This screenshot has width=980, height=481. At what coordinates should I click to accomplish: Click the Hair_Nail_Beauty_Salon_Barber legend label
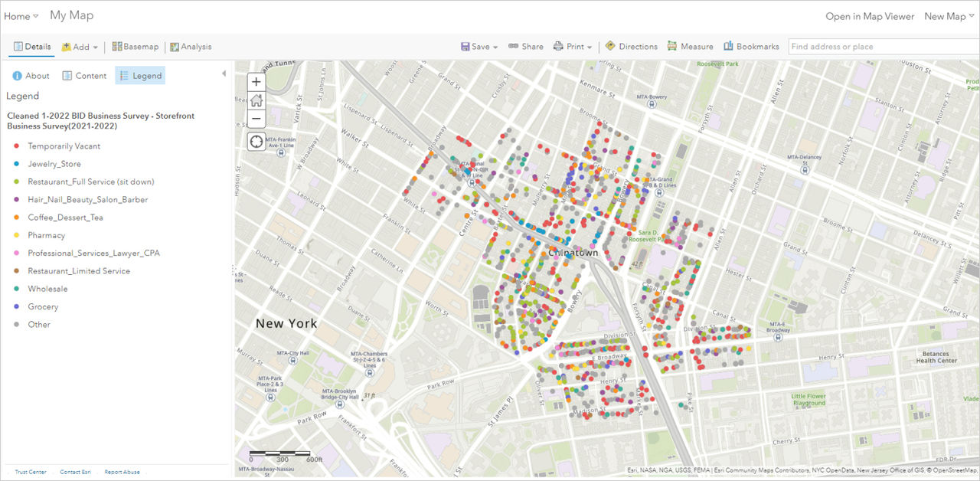tap(88, 199)
